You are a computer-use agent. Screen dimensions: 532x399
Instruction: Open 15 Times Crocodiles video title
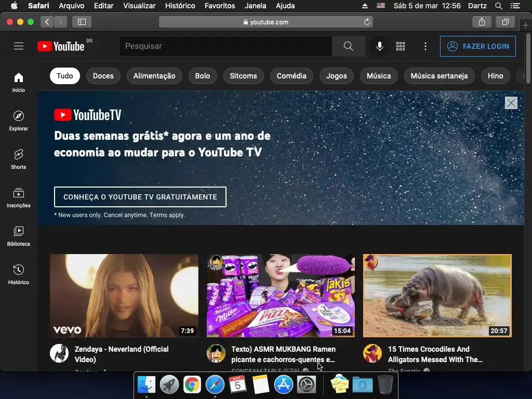pyautogui.click(x=435, y=354)
